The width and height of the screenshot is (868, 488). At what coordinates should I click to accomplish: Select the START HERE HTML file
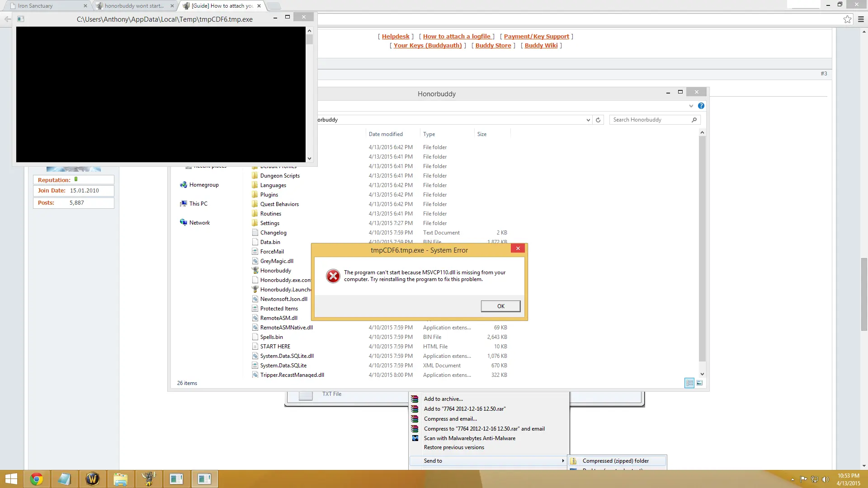click(x=275, y=347)
